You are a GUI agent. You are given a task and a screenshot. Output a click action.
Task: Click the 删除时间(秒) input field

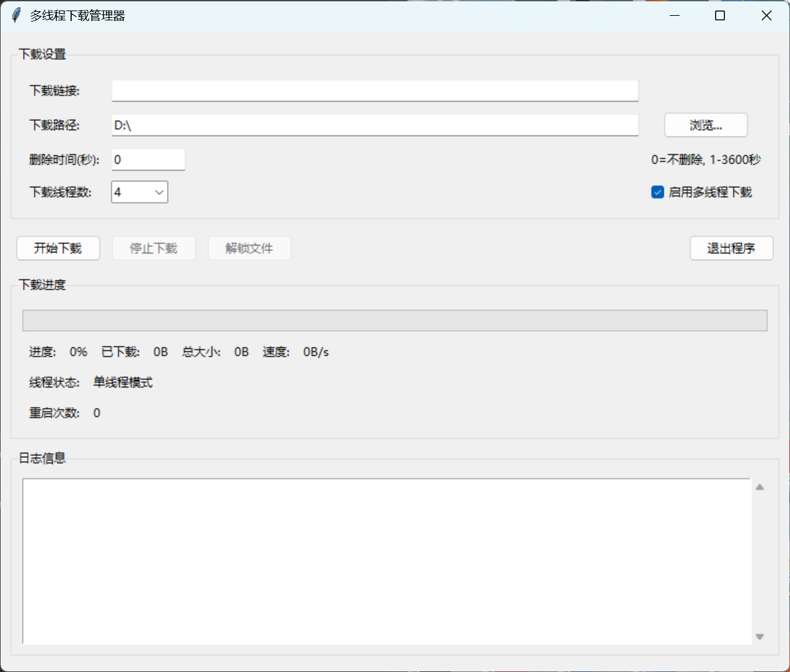click(x=149, y=159)
